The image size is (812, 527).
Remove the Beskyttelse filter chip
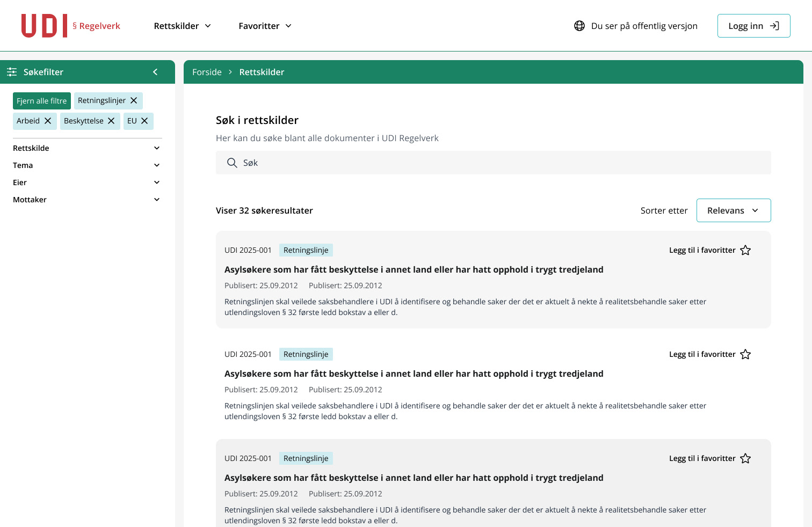point(111,121)
